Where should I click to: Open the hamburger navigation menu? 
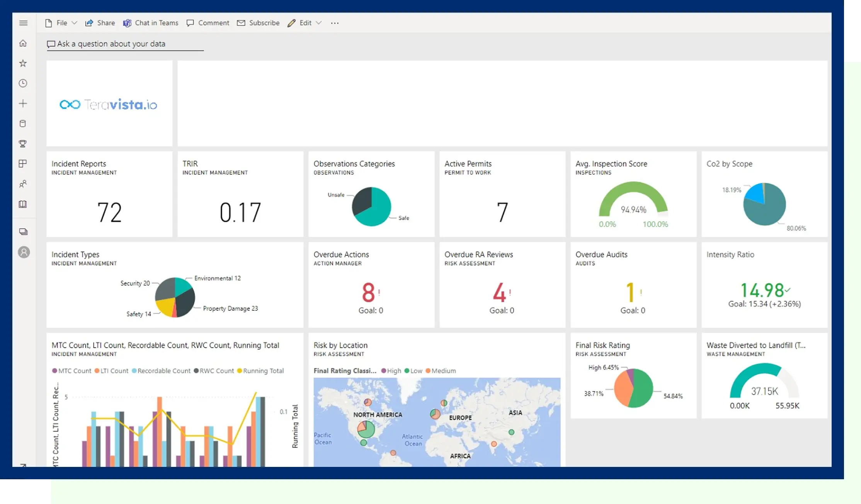23,23
